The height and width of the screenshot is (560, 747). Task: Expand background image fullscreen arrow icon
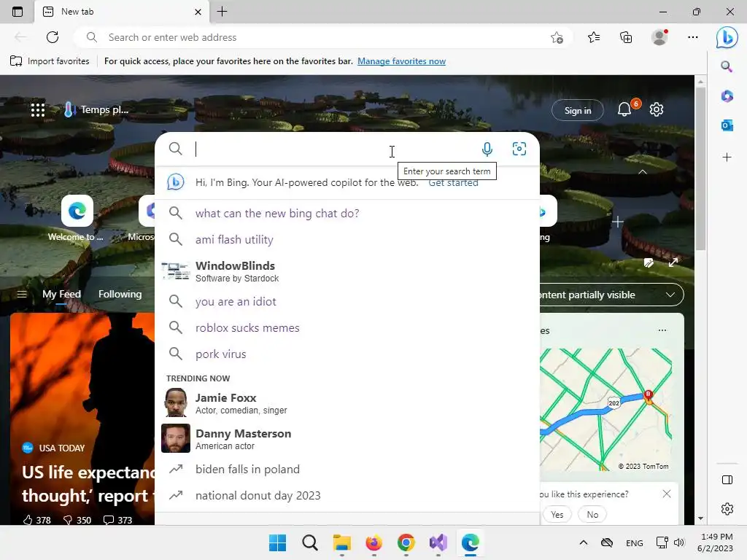click(x=673, y=262)
